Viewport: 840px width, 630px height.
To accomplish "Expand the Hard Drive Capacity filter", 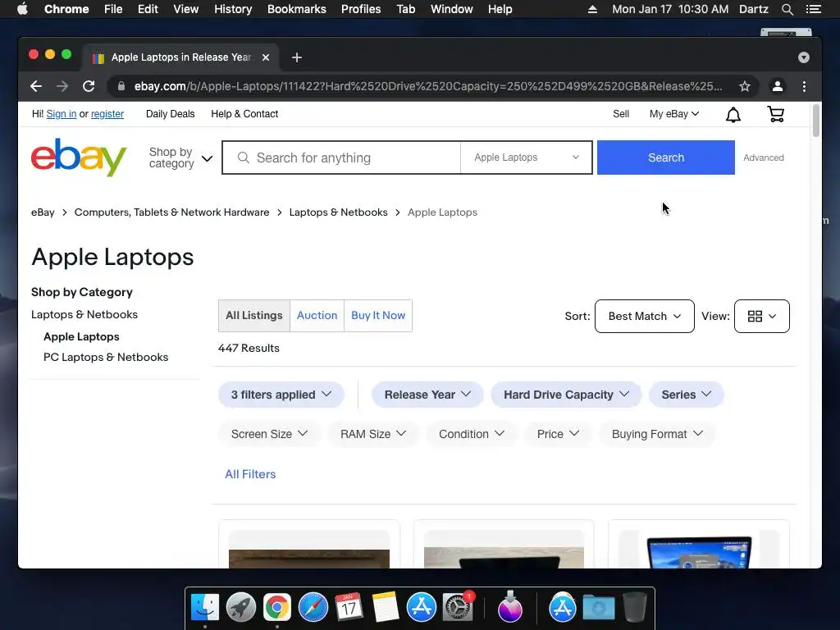I will [566, 395].
